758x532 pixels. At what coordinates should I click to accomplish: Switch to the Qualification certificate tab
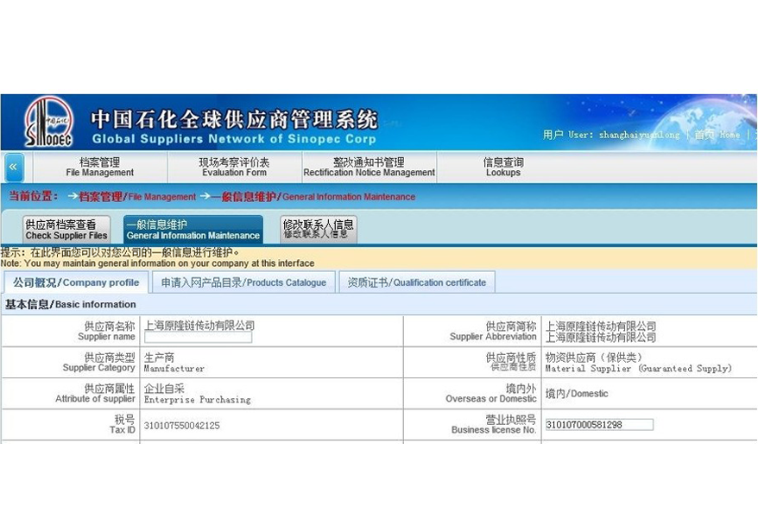[x=417, y=282]
